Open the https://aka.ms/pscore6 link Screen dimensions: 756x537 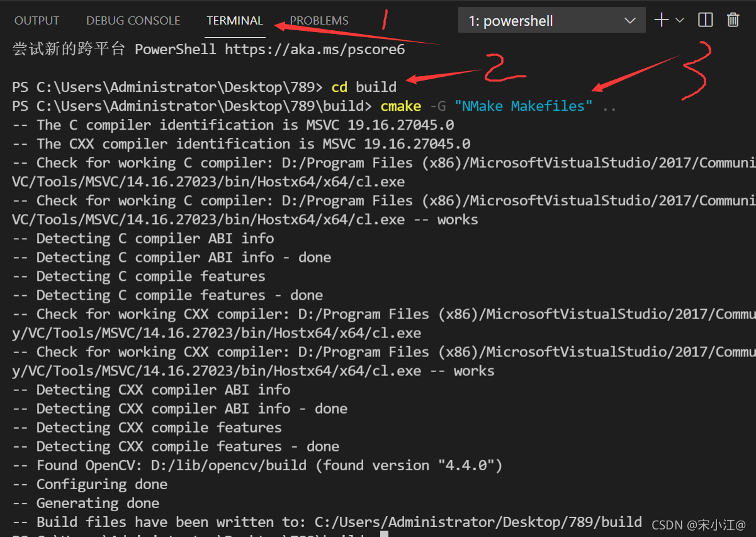315,49
